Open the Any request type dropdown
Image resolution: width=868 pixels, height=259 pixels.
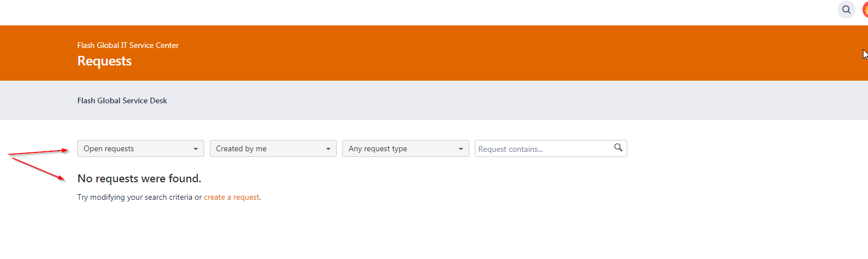pyautogui.click(x=406, y=148)
